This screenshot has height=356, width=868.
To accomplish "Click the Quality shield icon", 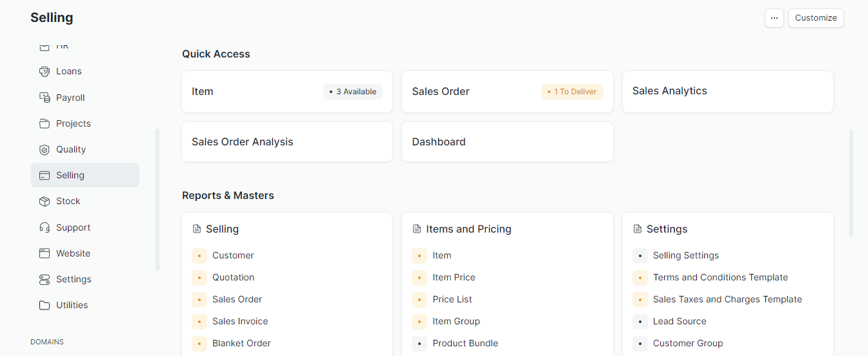I will (45, 149).
